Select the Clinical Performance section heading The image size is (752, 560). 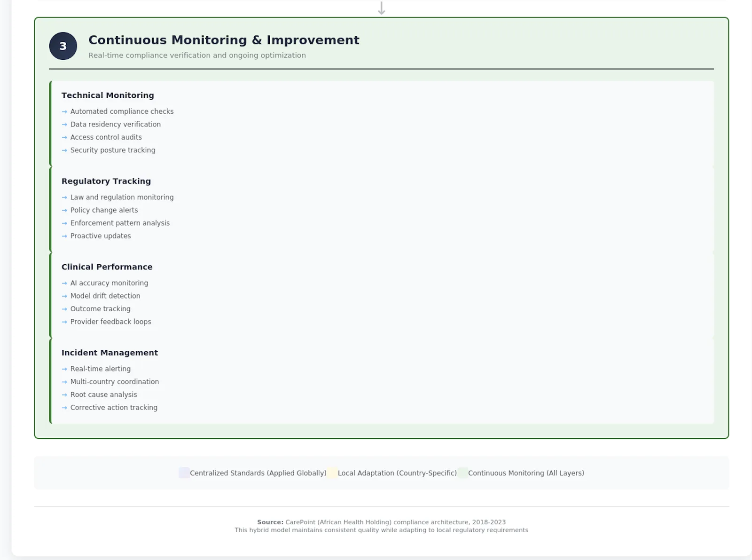click(x=107, y=267)
